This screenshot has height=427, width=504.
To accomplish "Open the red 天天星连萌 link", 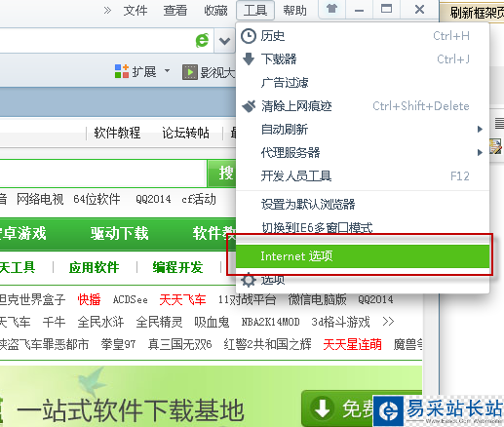I will (352, 344).
